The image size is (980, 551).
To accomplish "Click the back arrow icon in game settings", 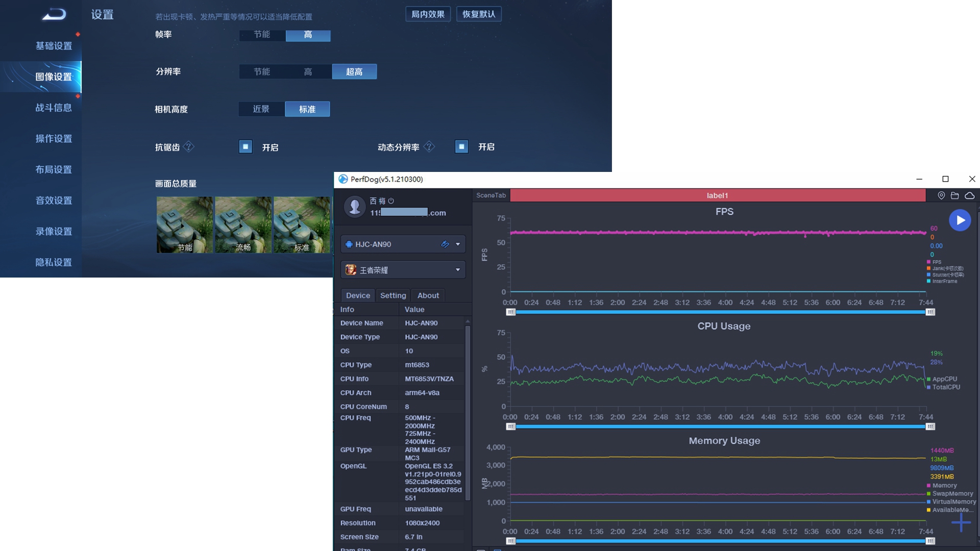I will (54, 14).
